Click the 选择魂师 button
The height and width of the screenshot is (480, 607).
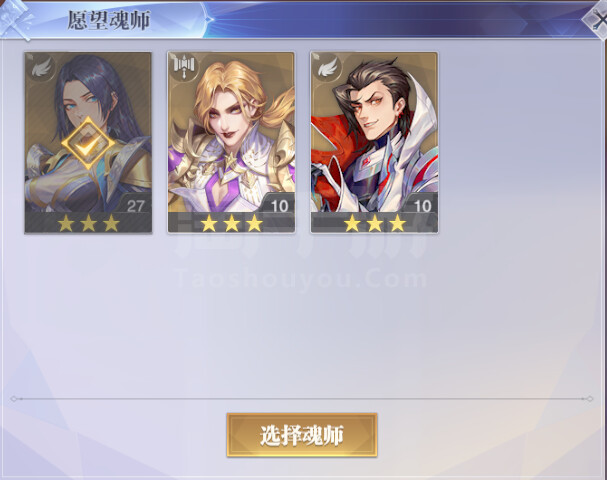pos(302,435)
